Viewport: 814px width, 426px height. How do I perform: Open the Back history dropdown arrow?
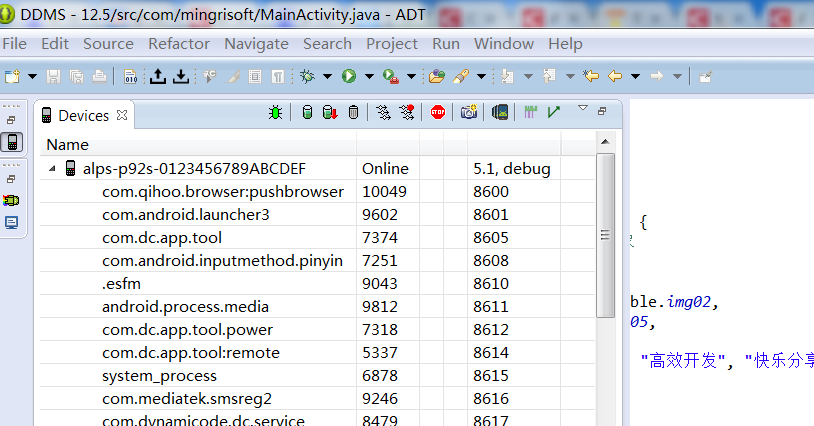[x=635, y=77]
